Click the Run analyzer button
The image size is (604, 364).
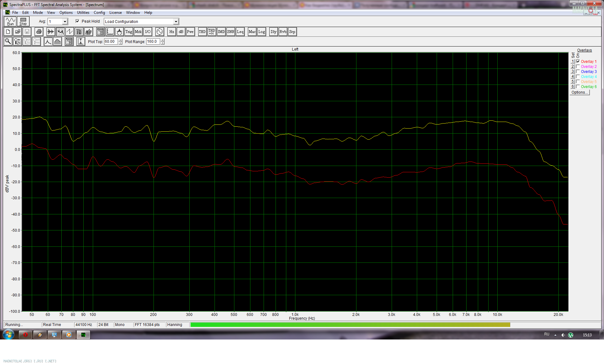tap(10, 21)
